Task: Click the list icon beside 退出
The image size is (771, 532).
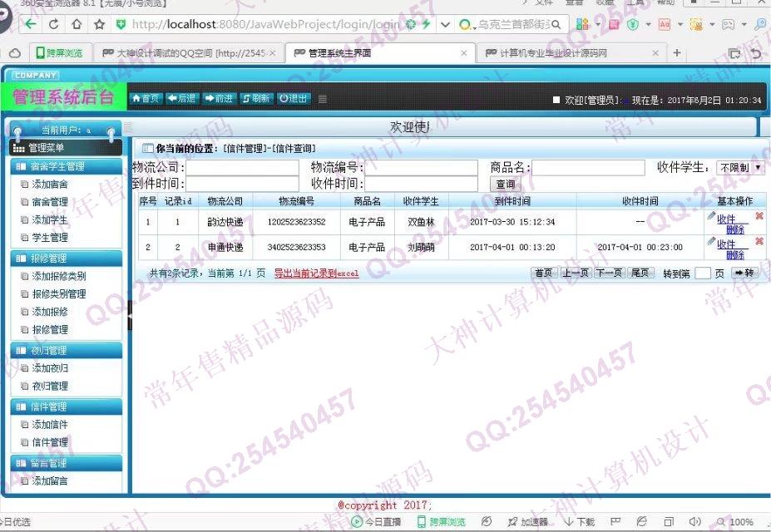Action: (323, 99)
